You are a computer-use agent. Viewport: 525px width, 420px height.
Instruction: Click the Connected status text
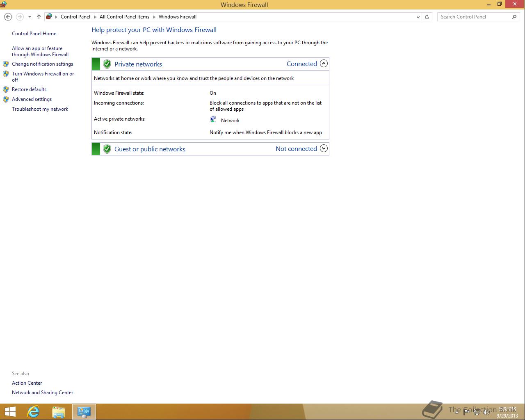[302, 64]
